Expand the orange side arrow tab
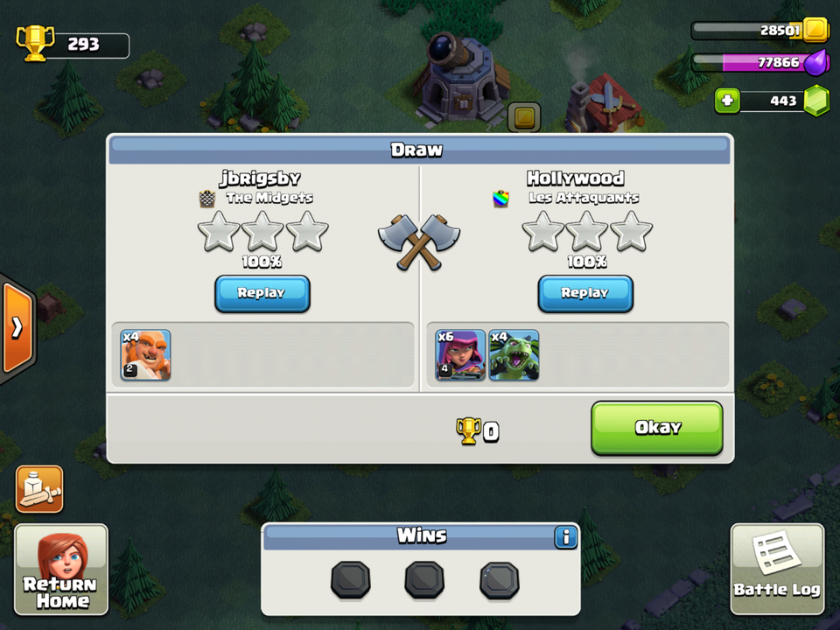The image size is (840, 630). [17, 328]
